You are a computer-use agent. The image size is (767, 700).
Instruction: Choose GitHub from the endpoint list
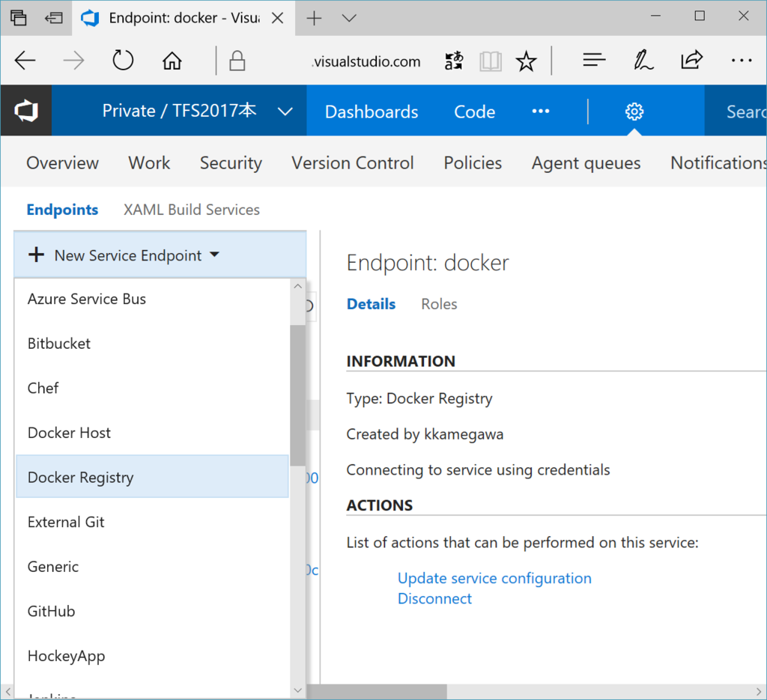click(x=152, y=611)
